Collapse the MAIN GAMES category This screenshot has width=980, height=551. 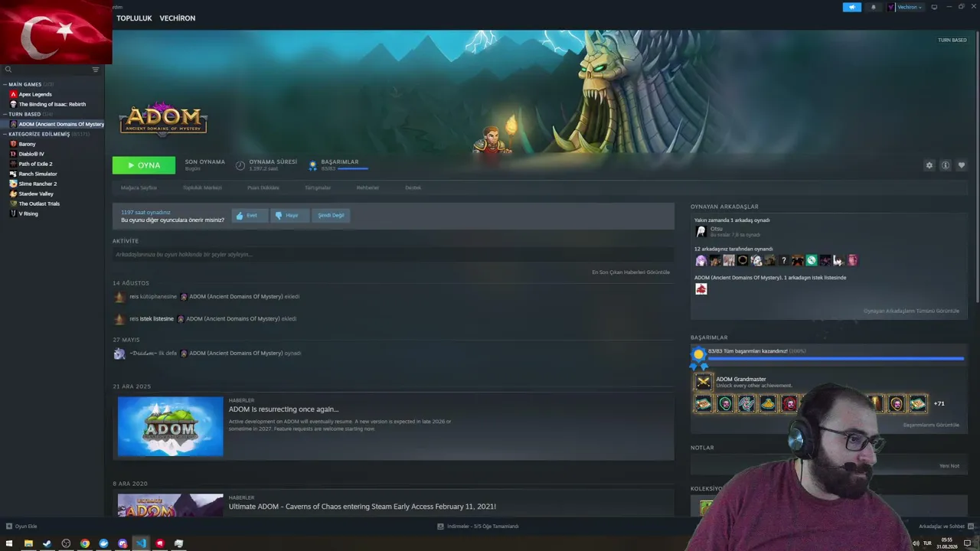pyautogui.click(x=5, y=84)
